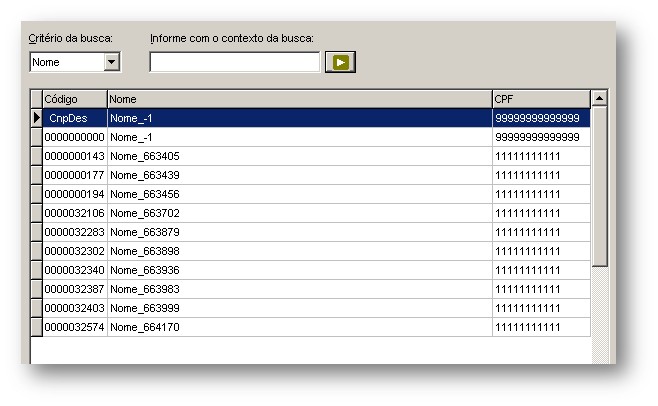Sort by the Código column header
This screenshot has width=658, height=406.
75,99
